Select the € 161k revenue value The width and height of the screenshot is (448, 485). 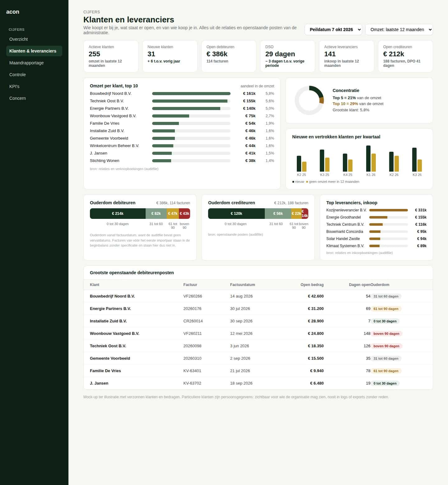pos(249,94)
